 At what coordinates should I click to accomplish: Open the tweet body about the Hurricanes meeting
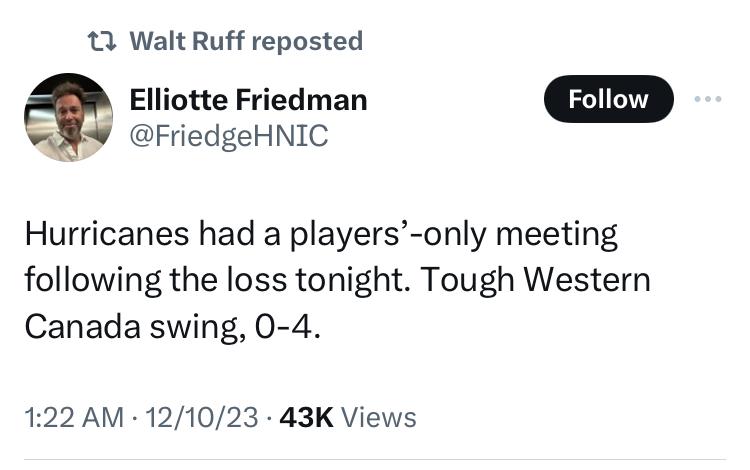pyautogui.click(x=337, y=280)
